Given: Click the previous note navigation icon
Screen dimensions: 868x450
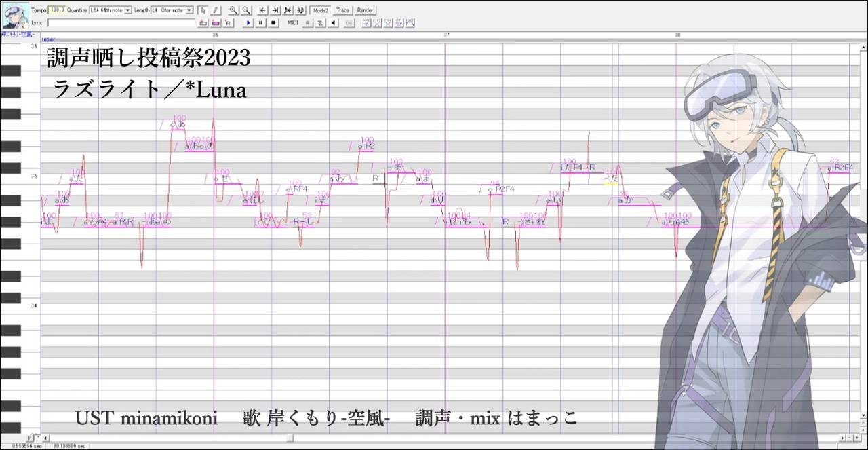Looking at the screenshot, I should (x=288, y=10).
